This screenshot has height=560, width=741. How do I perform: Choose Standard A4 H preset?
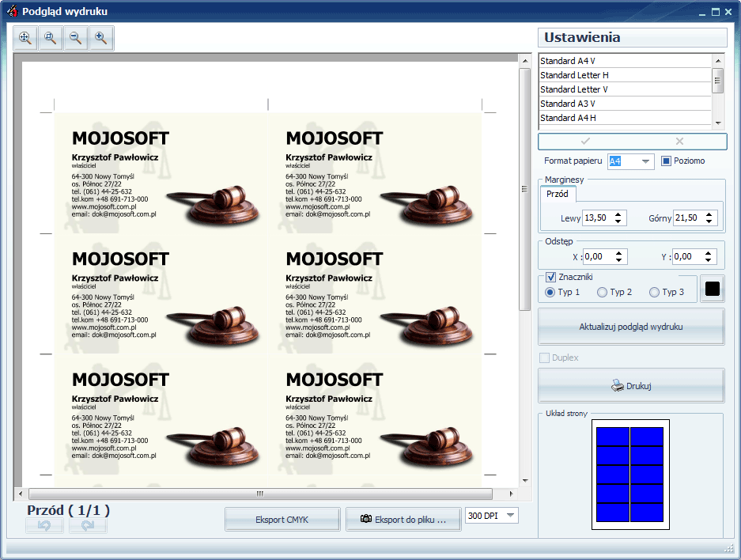[x=625, y=118]
